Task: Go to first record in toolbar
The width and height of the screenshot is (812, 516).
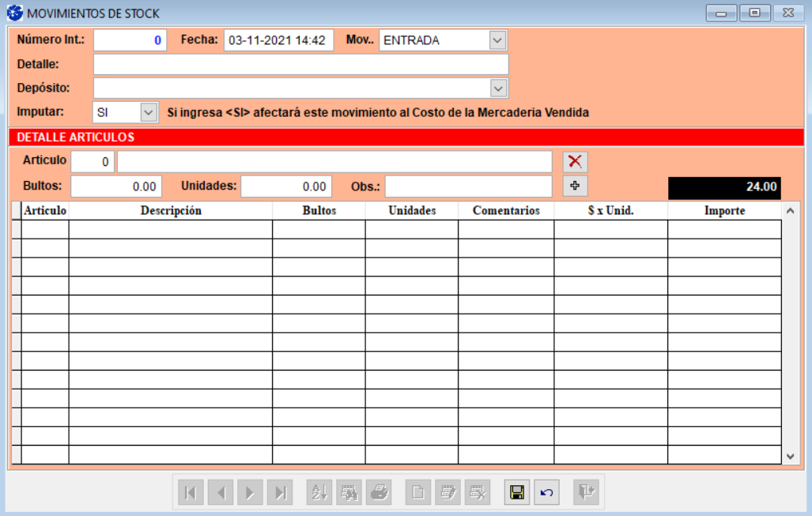Action: click(x=191, y=492)
